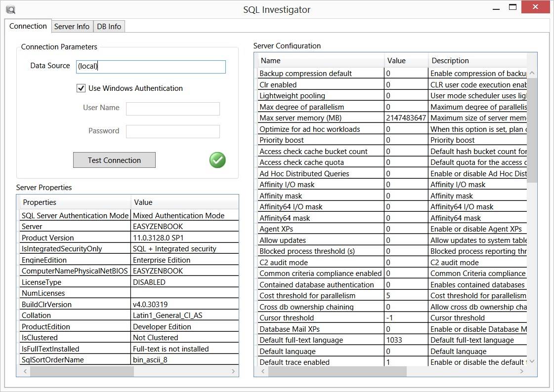Click the Server Configuration vertical scrollbar thumb
The height and width of the screenshot is (392, 554).
(532, 130)
